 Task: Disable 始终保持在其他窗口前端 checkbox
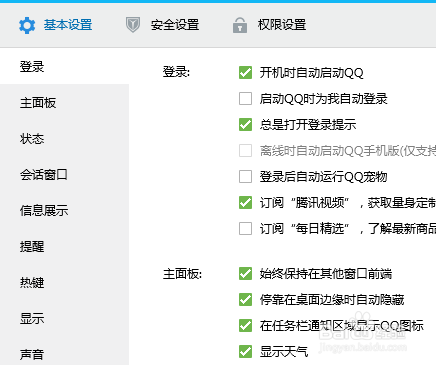[245, 274]
